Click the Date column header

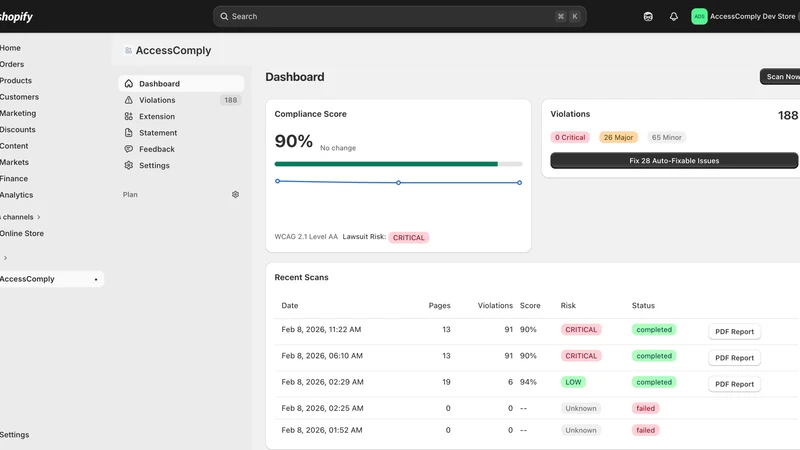pos(290,306)
